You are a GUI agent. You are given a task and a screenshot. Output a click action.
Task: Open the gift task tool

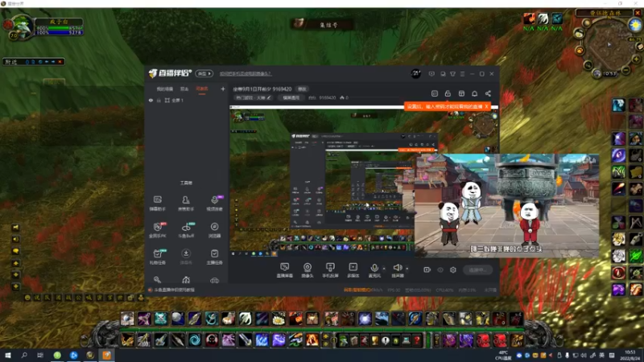tap(157, 257)
